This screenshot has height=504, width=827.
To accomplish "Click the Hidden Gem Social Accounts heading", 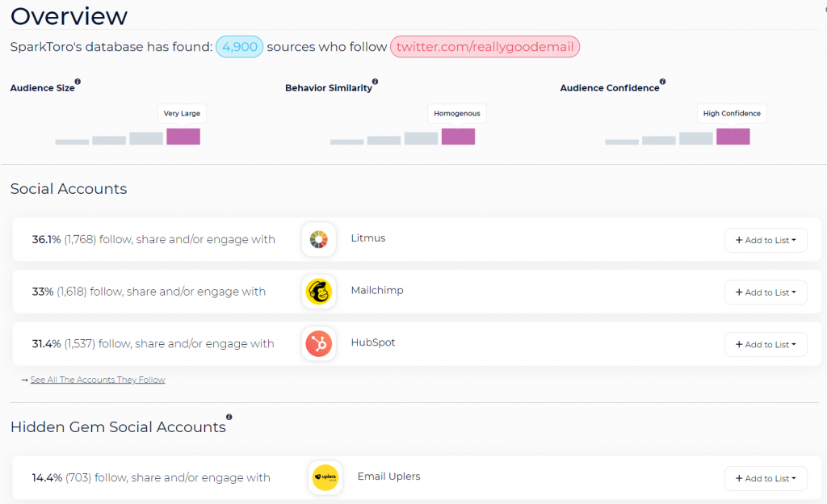I will pos(118,426).
